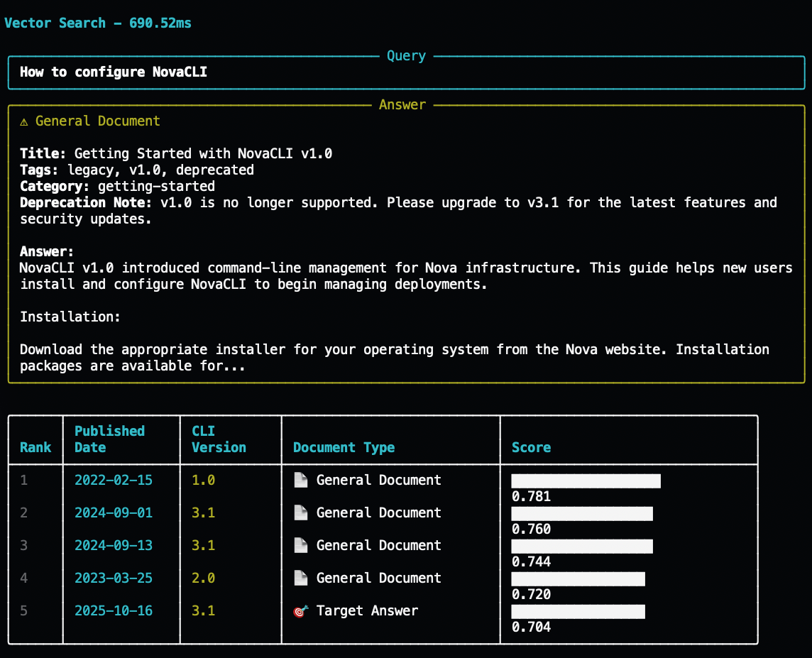Select the Target Answer result label
Viewport: 812px width, 658px height.
click(x=367, y=611)
